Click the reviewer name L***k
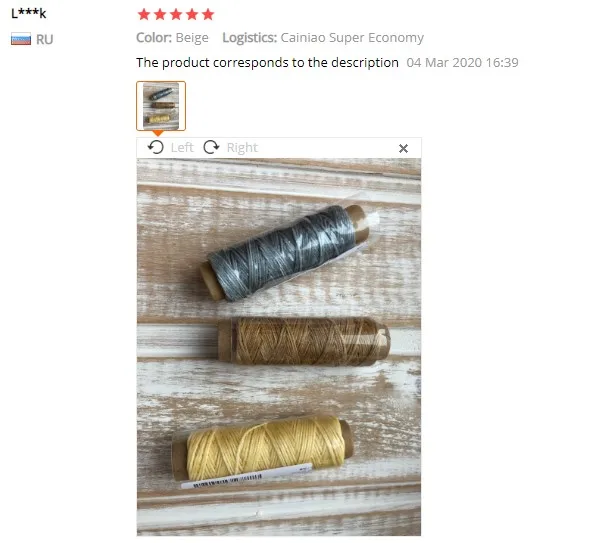This screenshot has width=612, height=543. click(29, 14)
